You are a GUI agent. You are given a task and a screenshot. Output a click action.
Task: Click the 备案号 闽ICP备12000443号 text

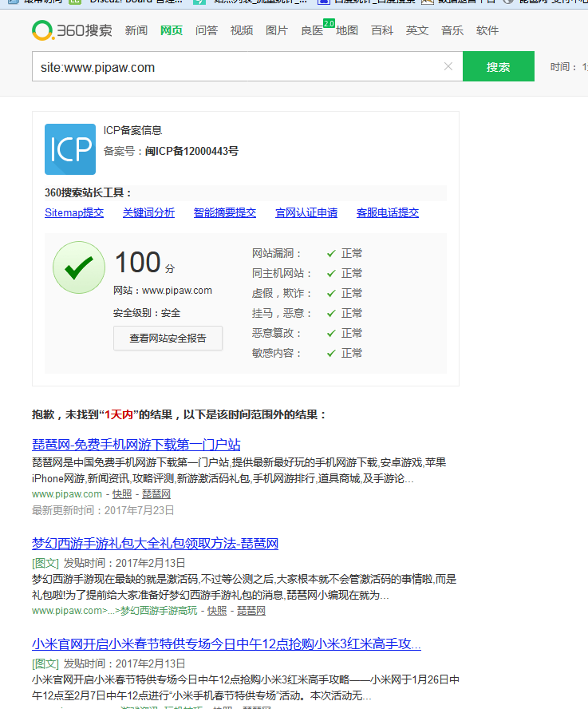pyautogui.click(x=171, y=151)
